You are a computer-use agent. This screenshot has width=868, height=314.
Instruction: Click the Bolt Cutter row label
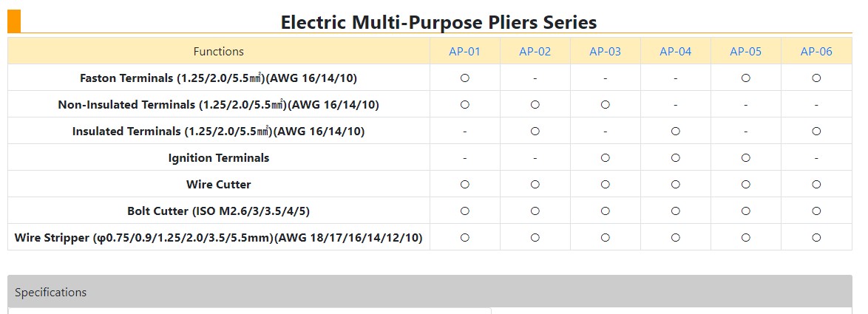(219, 211)
